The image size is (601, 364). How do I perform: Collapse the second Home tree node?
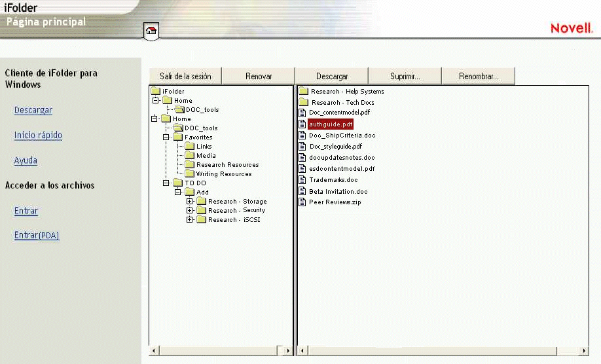[154, 118]
